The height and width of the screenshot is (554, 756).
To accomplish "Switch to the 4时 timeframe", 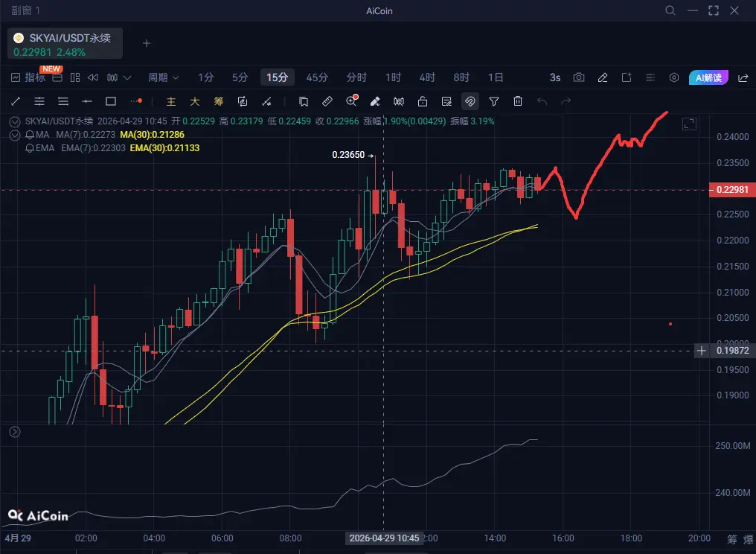I will 427,77.
